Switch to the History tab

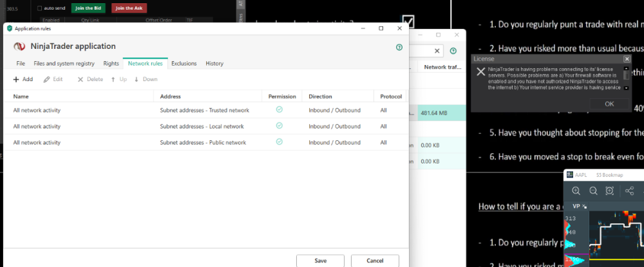pos(214,63)
